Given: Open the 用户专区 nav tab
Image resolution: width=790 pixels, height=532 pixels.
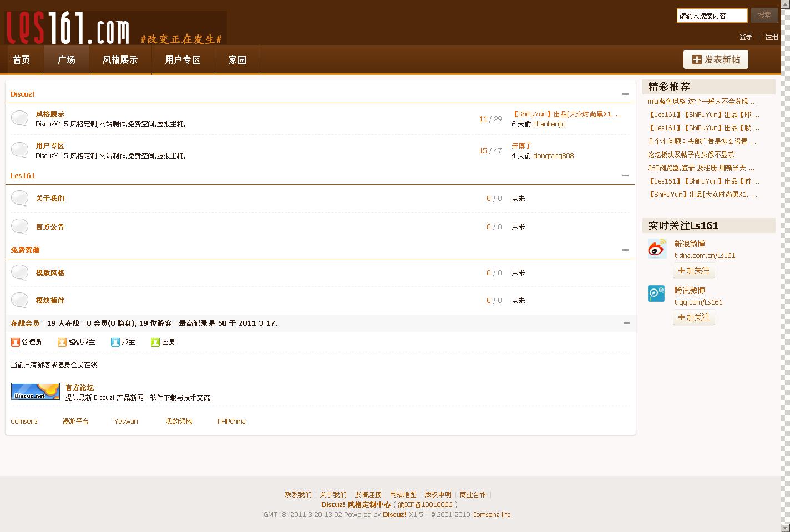Looking at the screenshot, I should [x=183, y=60].
